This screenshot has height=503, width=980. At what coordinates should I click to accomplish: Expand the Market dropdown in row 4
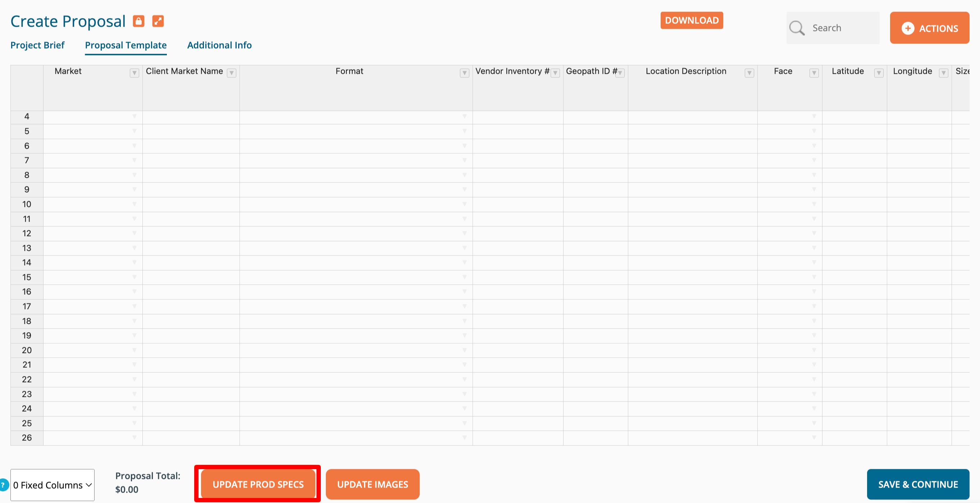tap(134, 117)
